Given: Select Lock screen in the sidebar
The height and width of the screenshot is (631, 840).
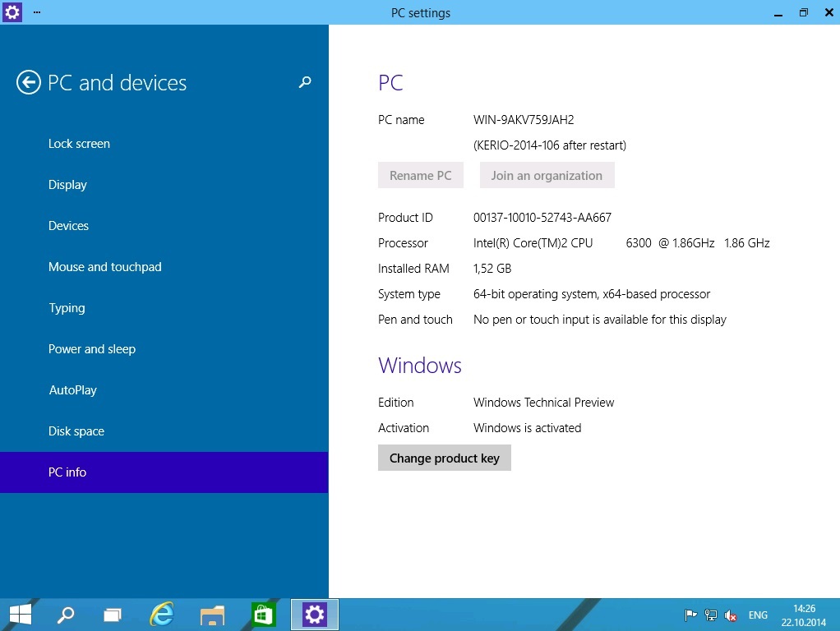Looking at the screenshot, I should click(x=79, y=144).
